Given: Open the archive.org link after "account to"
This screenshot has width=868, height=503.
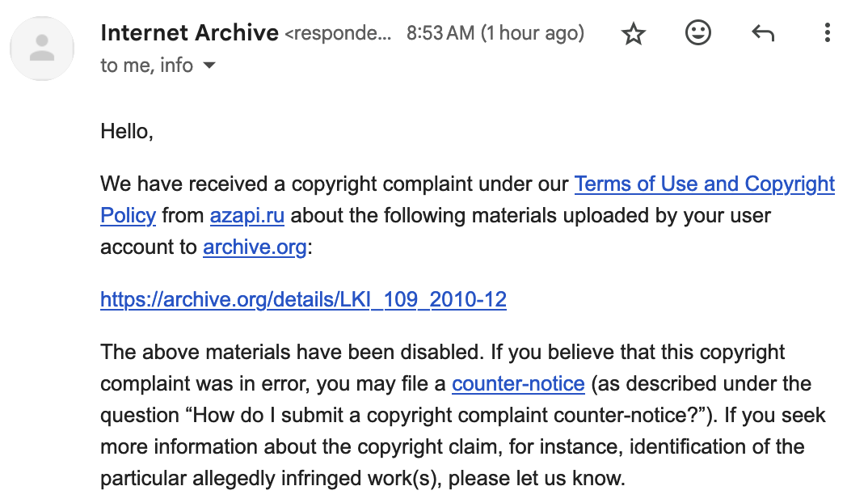Looking at the screenshot, I should (x=255, y=247).
